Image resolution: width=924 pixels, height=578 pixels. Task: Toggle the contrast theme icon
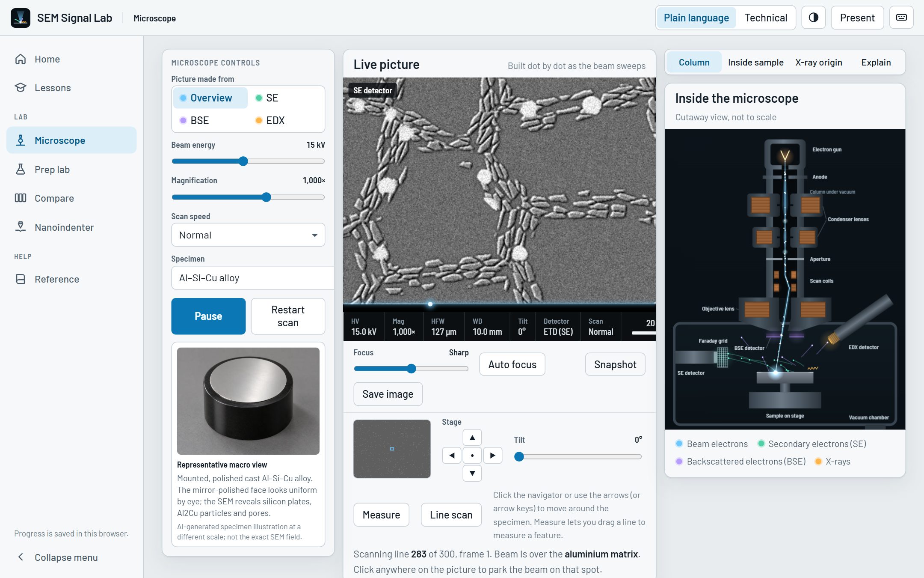point(814,18)
